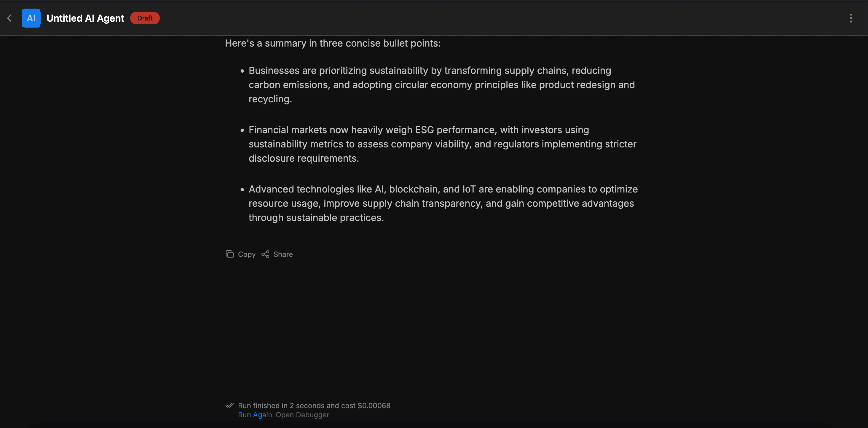Click the "Here's a summary" intro line
The width and height of the screenshot is (868, 428).
tap(333, 44)
